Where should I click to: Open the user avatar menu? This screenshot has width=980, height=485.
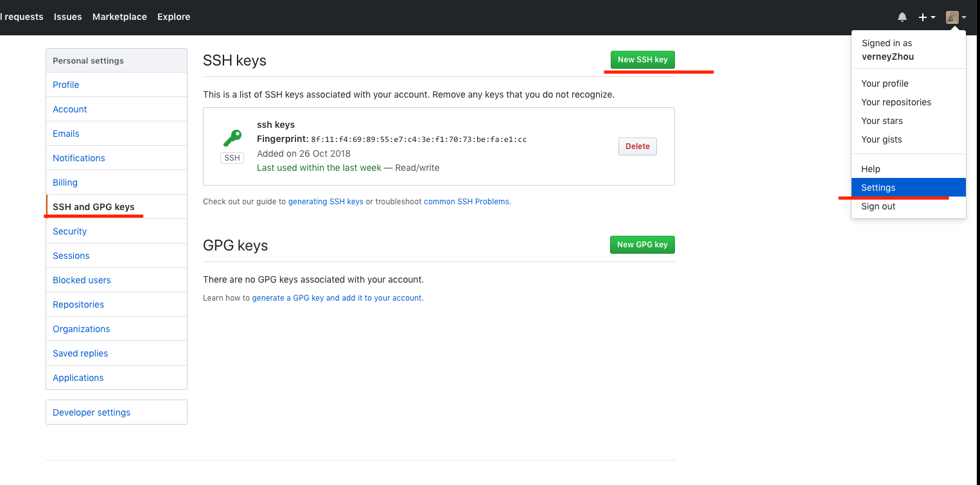coord(955,17)
